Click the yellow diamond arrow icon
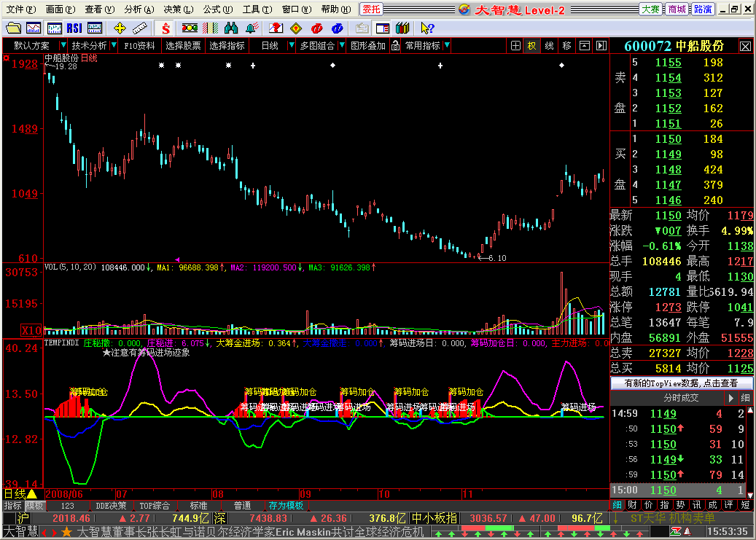This screenshot has width=756, height=540. point(296,28)
